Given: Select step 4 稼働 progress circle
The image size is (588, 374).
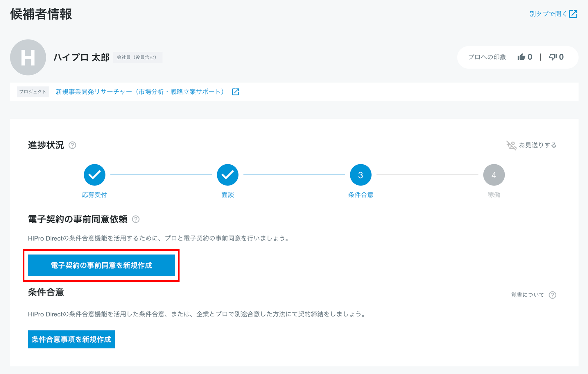Looking at the screenshot, I should (x=494, y=175).
